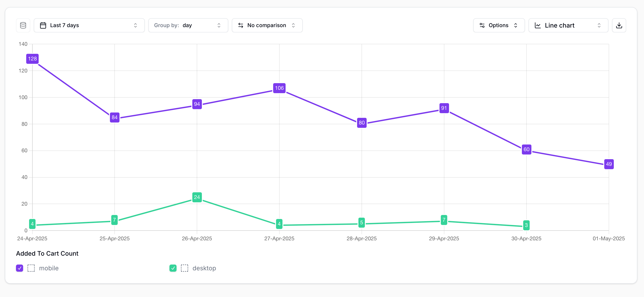Click the 128 data point on mobile line
This screenshot has width=644, height=297.
point(32,58)
